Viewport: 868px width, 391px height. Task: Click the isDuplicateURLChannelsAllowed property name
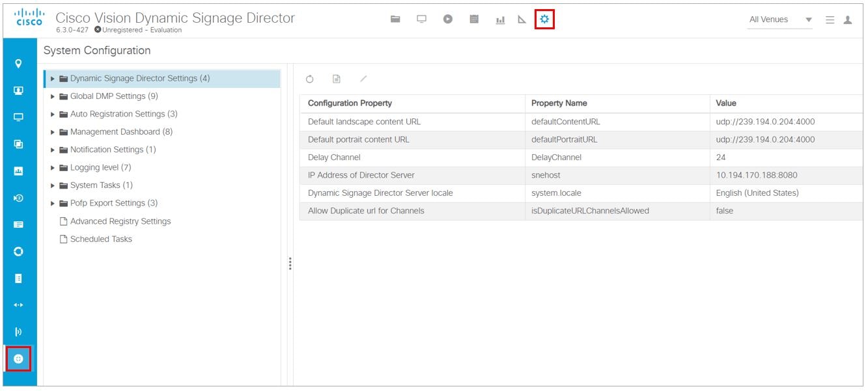coord(590,211)
